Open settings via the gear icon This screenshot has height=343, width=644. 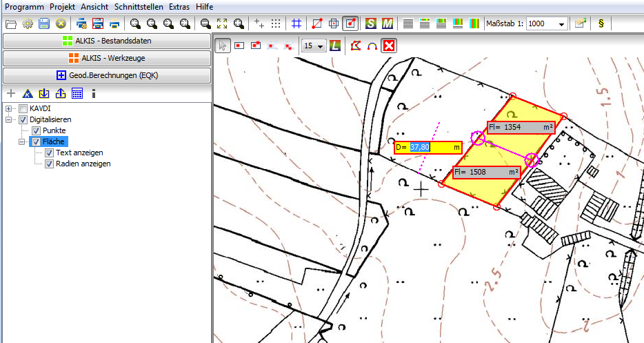(x=28, y=24)
